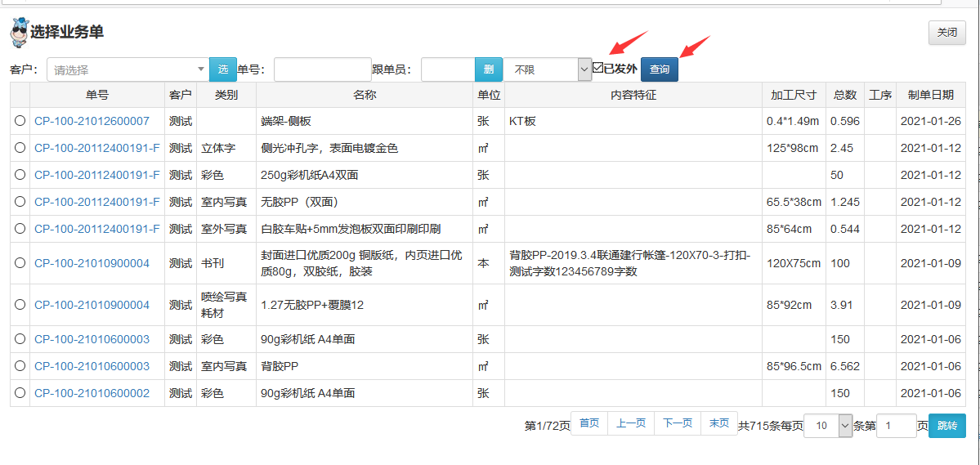This screenshot has height=465, width=980.
Task: Open CP-100-21010900004 link in 喷绘写真耗材 row
Action: click(92, 305)
